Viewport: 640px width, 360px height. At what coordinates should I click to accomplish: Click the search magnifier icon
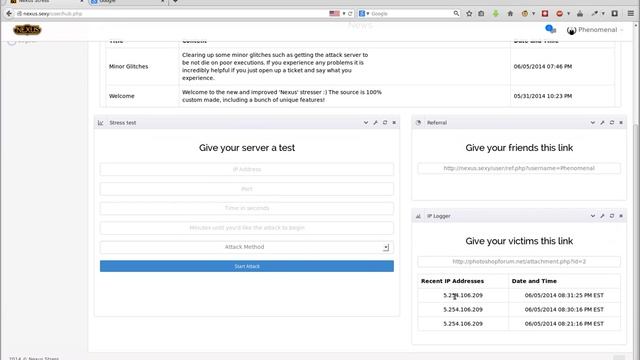click(x=456, y=13)
